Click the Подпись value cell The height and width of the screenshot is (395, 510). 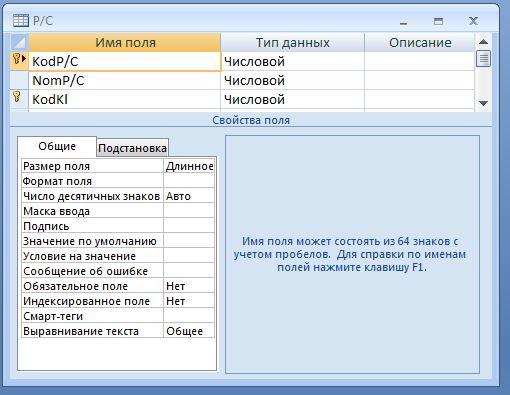pyautogui.click(x=189, y=226)
